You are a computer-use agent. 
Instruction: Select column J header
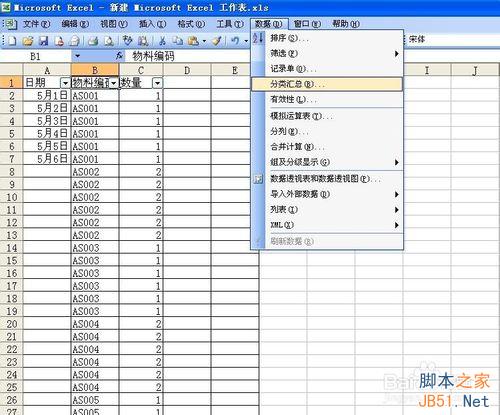(475, 70)
